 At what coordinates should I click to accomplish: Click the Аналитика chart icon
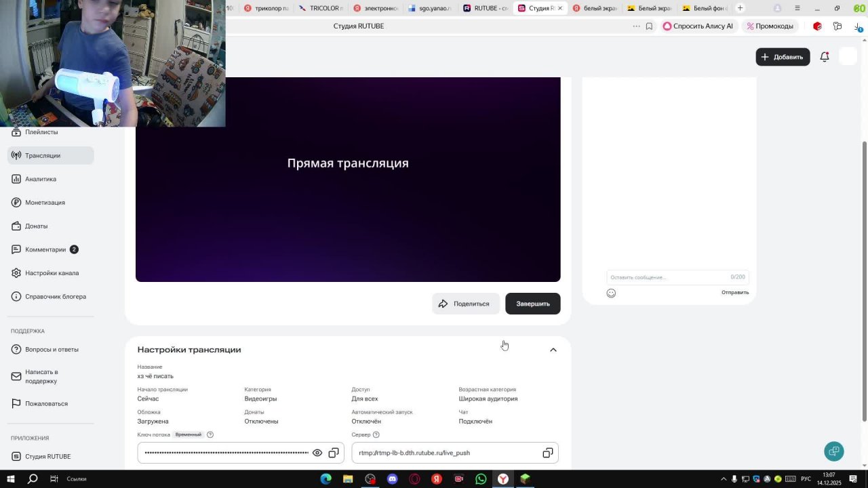(x=16, y=179)
